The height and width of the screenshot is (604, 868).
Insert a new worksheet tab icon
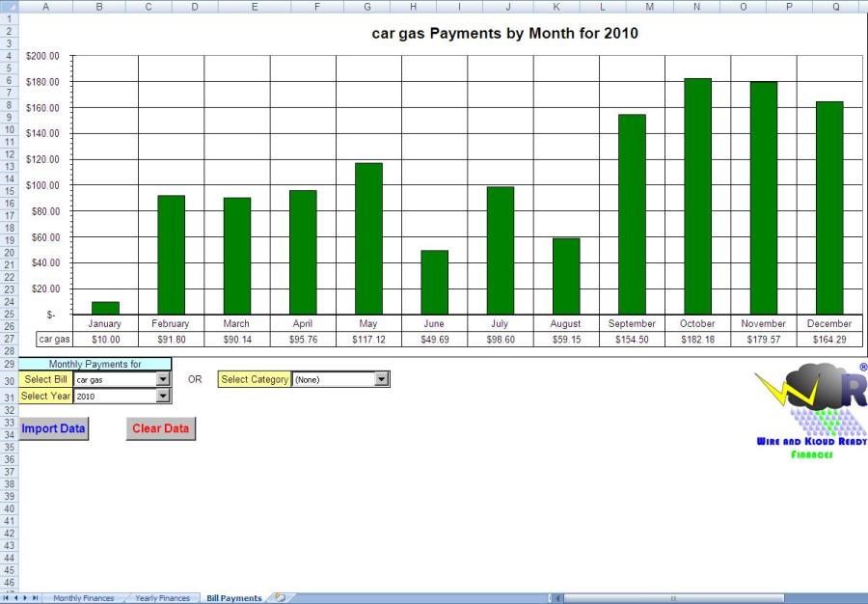[280, 598]
